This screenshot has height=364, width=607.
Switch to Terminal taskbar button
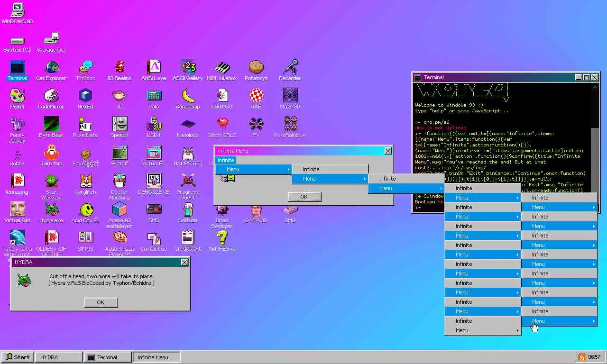107,357
